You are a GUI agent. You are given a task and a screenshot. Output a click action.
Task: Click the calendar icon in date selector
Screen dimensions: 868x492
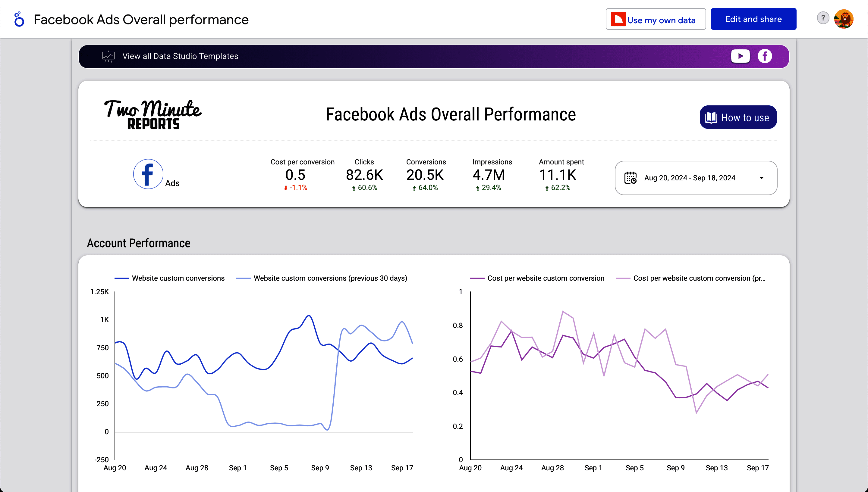[630, 178]
